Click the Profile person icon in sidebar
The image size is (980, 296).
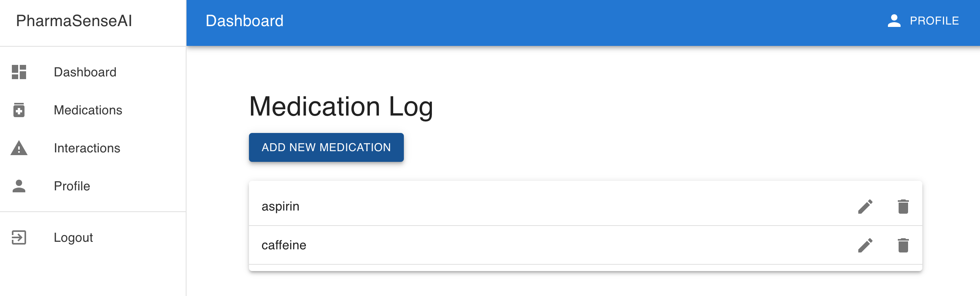[x=19, y=186]
